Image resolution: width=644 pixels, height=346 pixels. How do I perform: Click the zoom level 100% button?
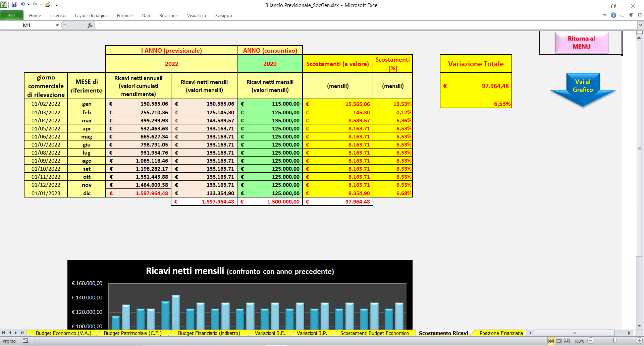point(579,341)
